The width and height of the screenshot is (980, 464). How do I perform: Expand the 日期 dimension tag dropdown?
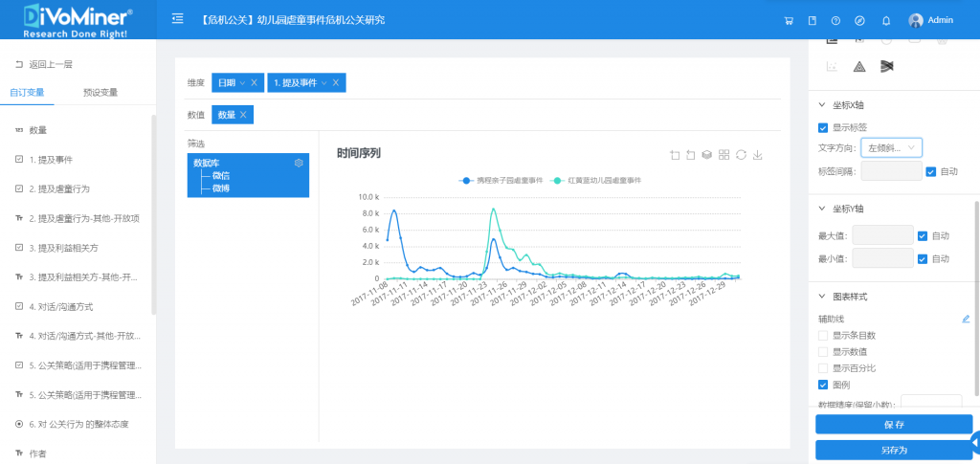(242, 83)
